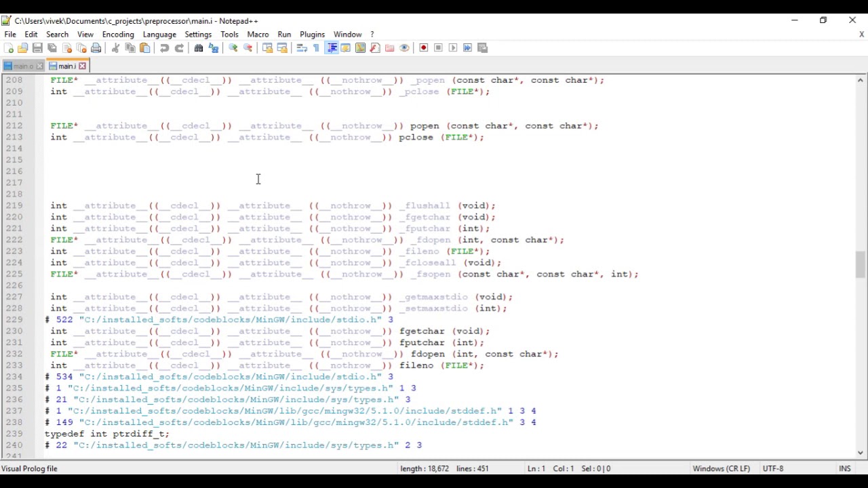Click the Playback macro icon
The image size is (868, 488).
(x=453, y=48)
